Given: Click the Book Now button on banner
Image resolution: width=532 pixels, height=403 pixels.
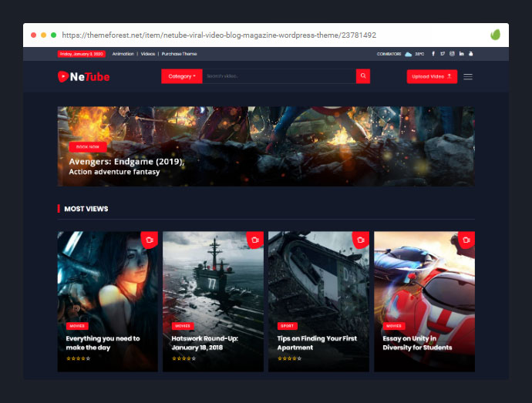Looking at the screenshot, I should (88, 147).
